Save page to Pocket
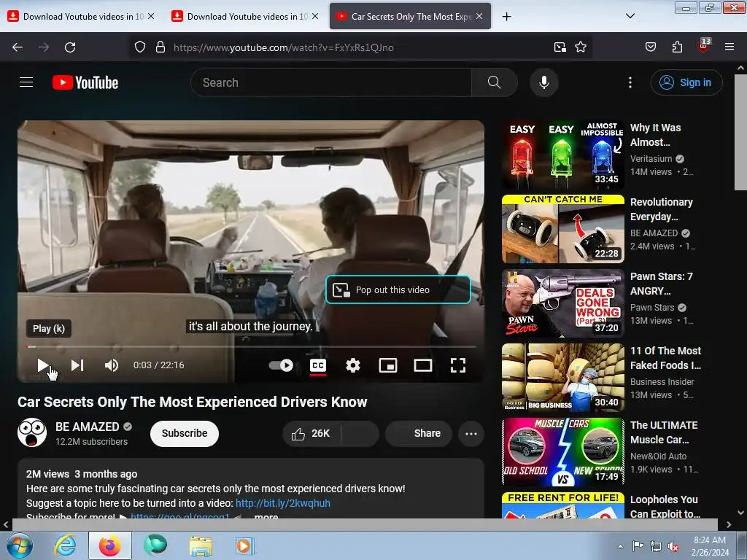The image size is (747, 560). (x=650, y=47)
